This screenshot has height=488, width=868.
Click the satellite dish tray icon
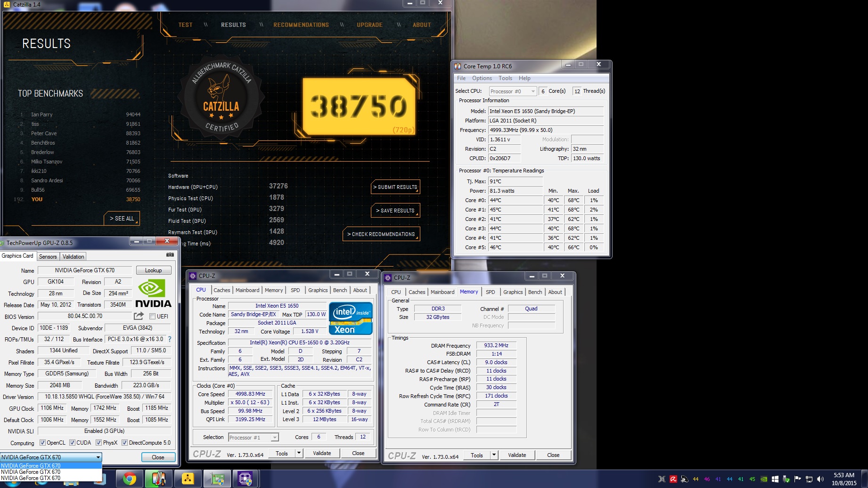pyautogui.click(x=684, y=479)
